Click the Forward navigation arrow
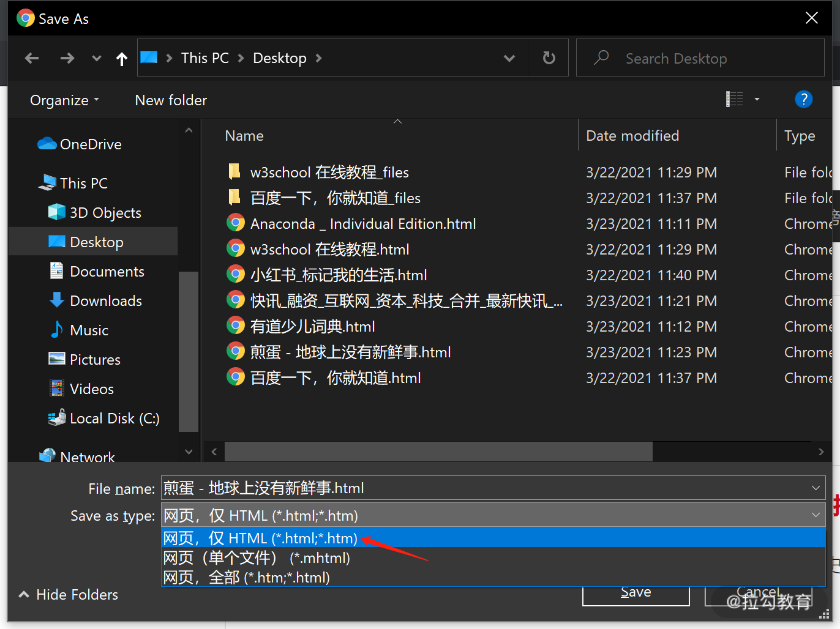Image resolution: width=840 pixels, height=629 pixels. pyautogui.click(x=67, y=58)
